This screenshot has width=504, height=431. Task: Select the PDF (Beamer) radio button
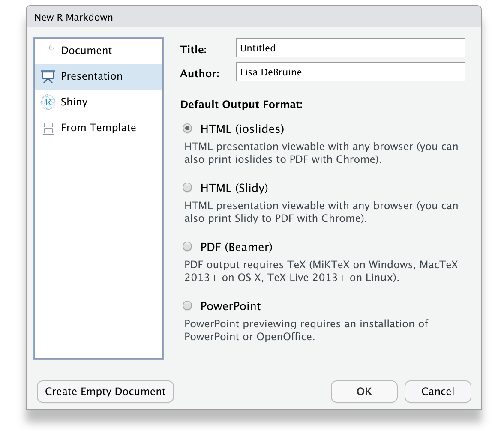pyautogui.click(x=187, y=246)
